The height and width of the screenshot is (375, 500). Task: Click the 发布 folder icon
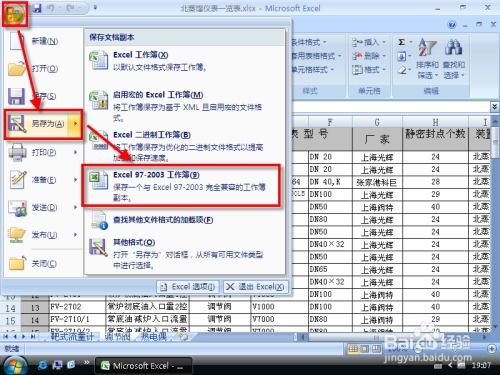[17, 235]
